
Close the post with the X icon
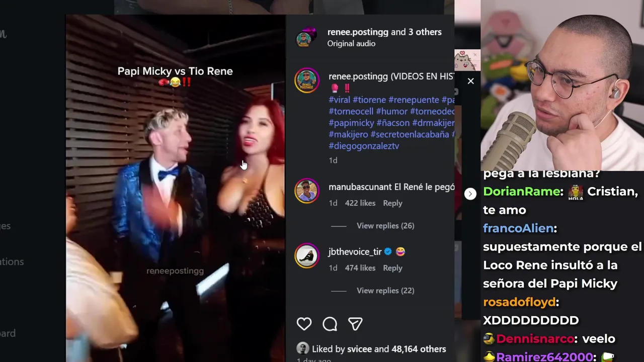(x=470, y=81)
